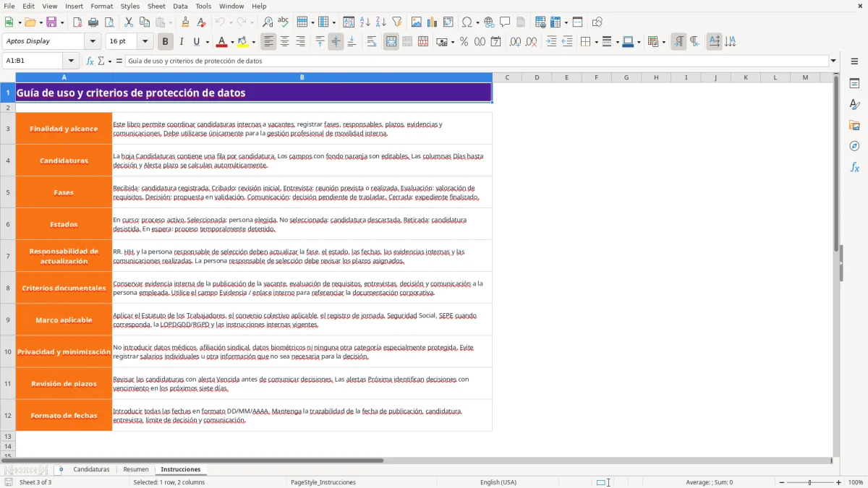The image size is (868, 488).
Task: Click Increase Indent icon
Action: [x=551, y=42]
